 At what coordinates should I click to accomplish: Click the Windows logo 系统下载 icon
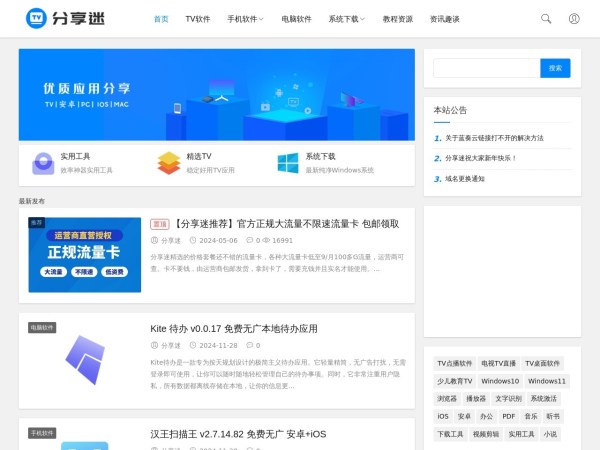point(288,163)
